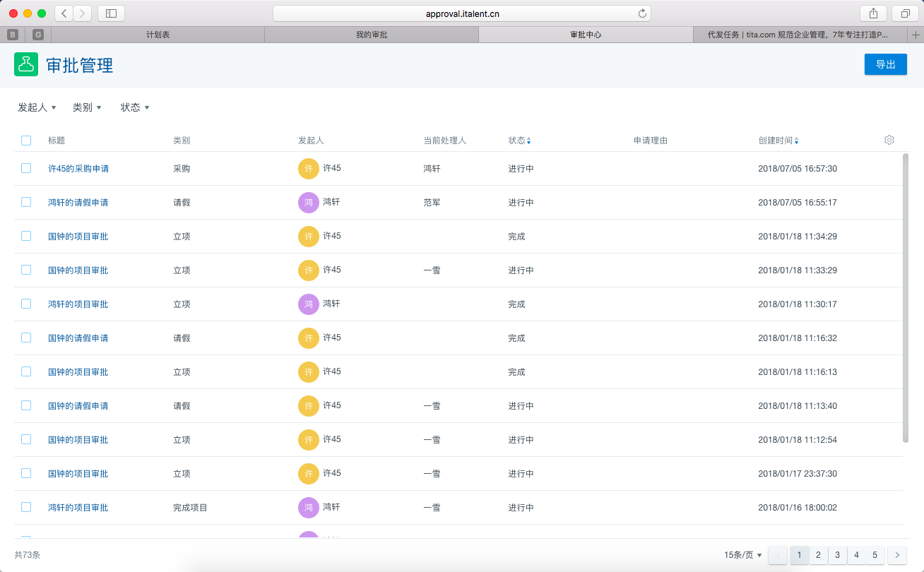Click the 当前处理人 column header

click(445, 141)
